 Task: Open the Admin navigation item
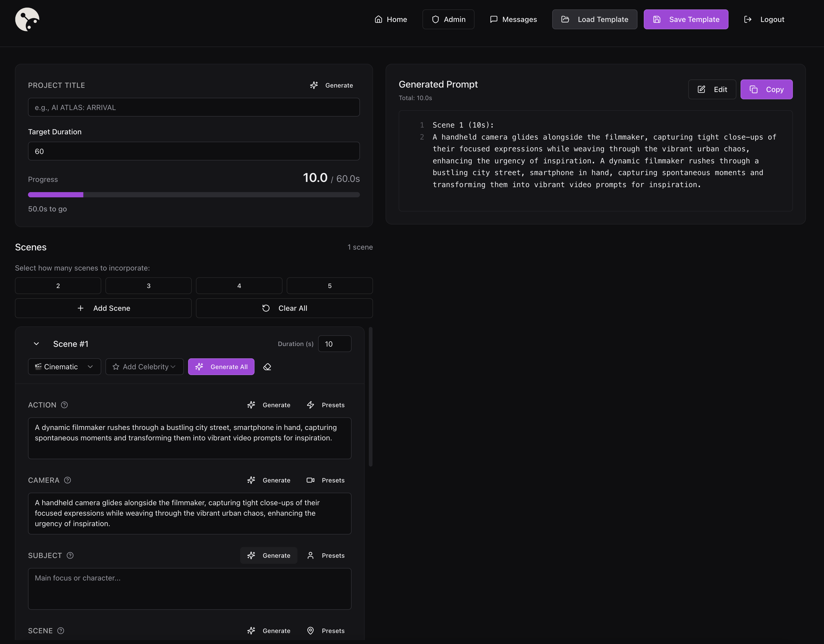448,19
